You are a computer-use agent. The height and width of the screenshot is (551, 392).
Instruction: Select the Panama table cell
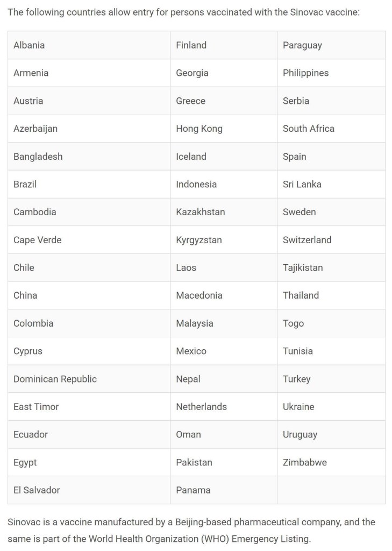tap(194, 490)
